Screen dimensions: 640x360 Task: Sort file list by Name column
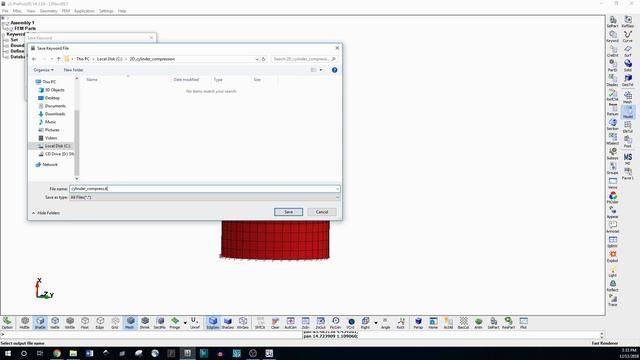(92, 80)
